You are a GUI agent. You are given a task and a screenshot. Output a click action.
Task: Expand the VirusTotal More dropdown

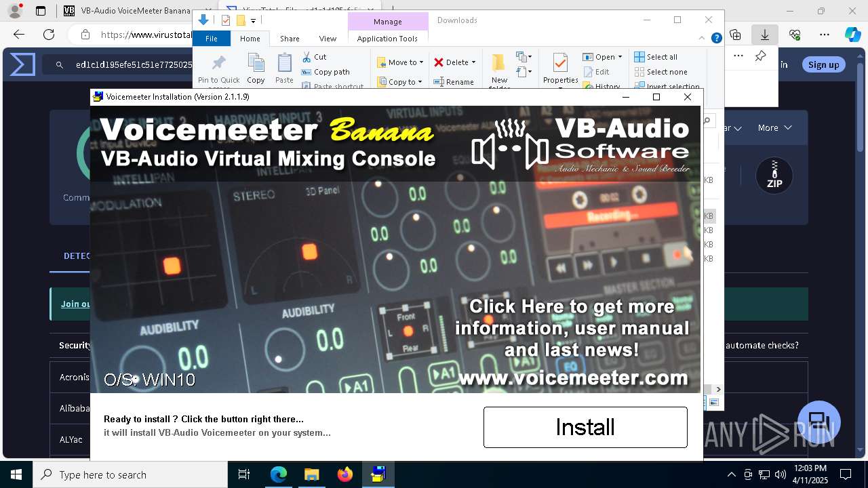[x=774, y=127]
